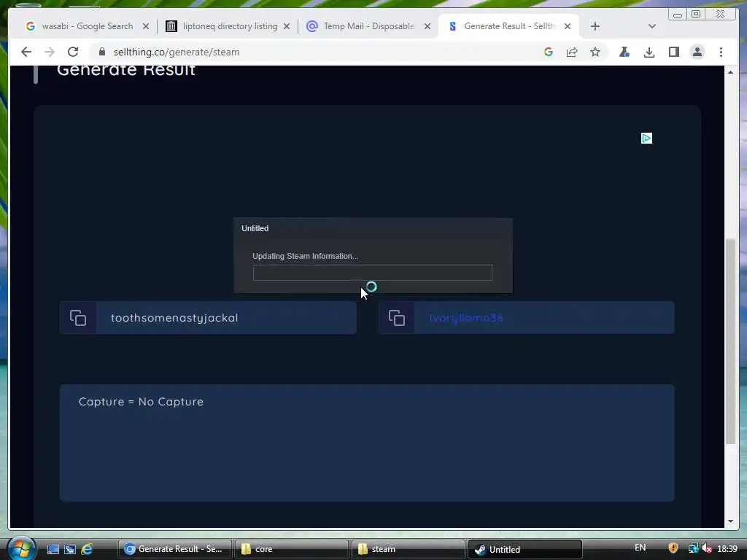
Task: Click the AdChoices icon in the ad area
Action: [x=646, y=139]
